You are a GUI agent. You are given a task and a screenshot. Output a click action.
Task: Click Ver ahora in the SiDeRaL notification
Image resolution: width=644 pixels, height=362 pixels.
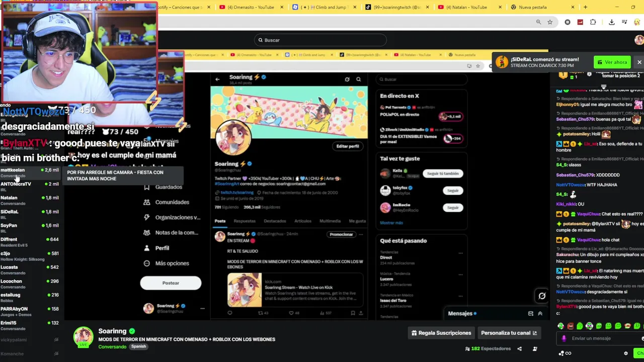point(612,62)
